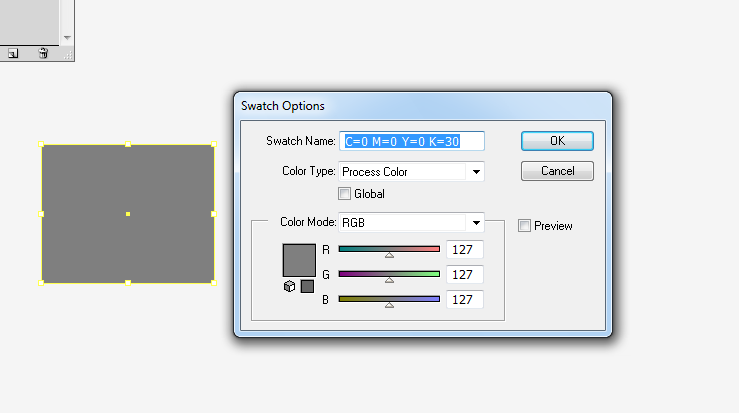Click the R value input field
Screen dimensions: 739x413
pos(465,249)
